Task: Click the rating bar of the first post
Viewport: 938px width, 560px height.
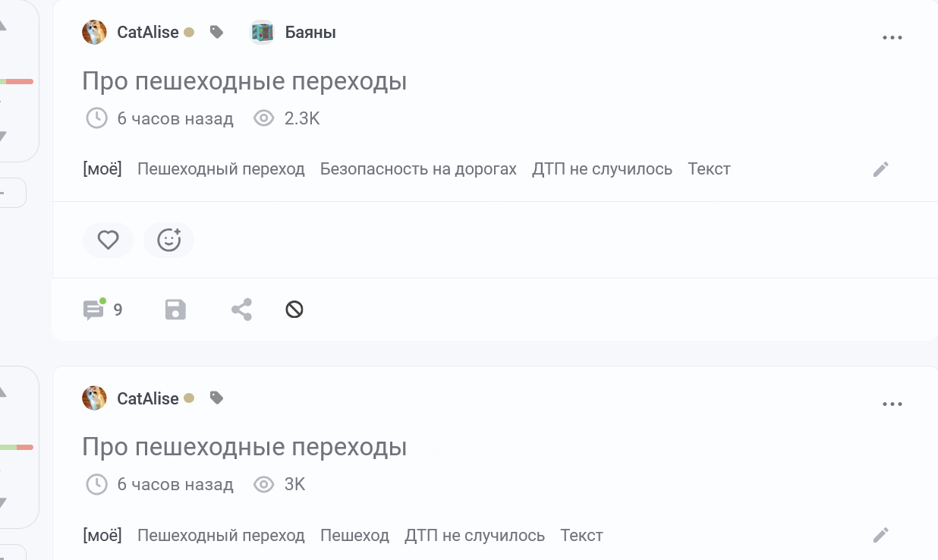Action: [x=17, y=81]
